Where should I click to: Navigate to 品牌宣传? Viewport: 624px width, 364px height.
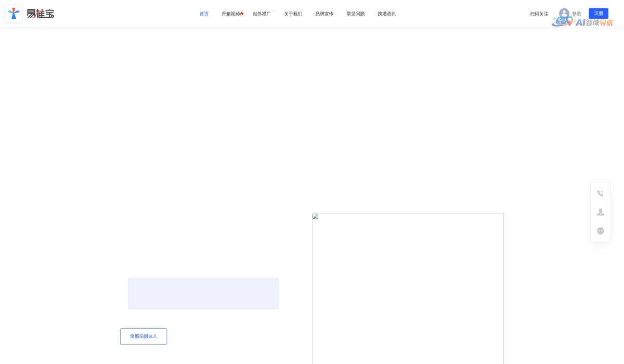point(324,14)
